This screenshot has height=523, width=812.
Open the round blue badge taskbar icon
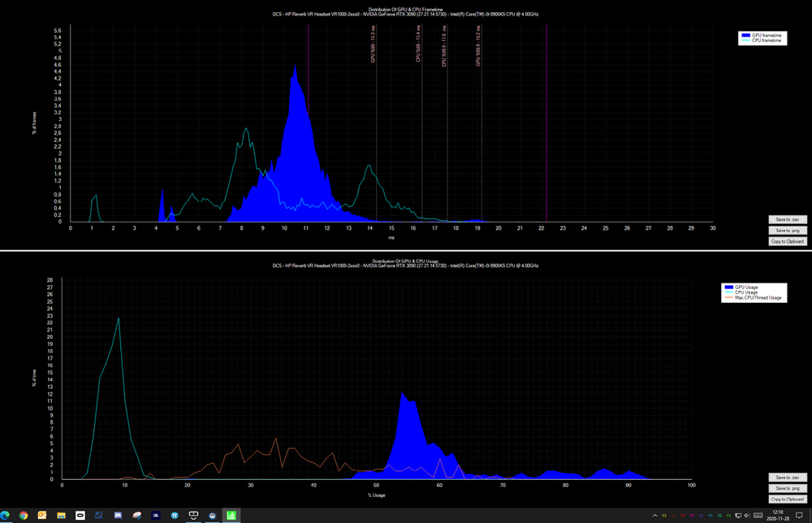(x=212, y=515)
